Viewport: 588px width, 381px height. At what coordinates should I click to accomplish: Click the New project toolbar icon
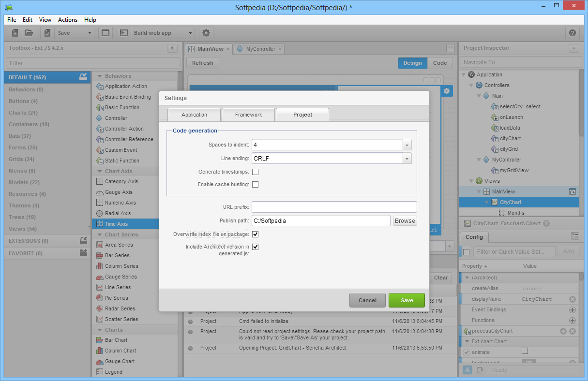tap(15, 33)
